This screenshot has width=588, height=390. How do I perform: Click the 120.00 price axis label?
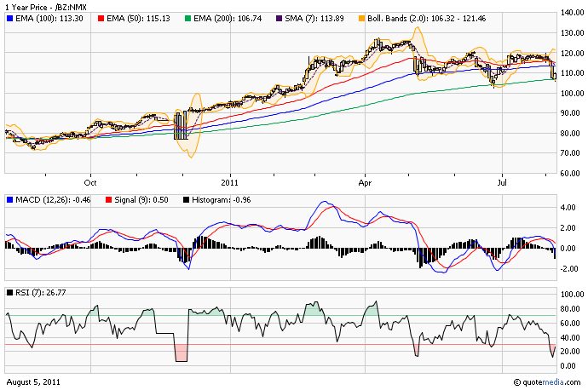coord(573,53)
